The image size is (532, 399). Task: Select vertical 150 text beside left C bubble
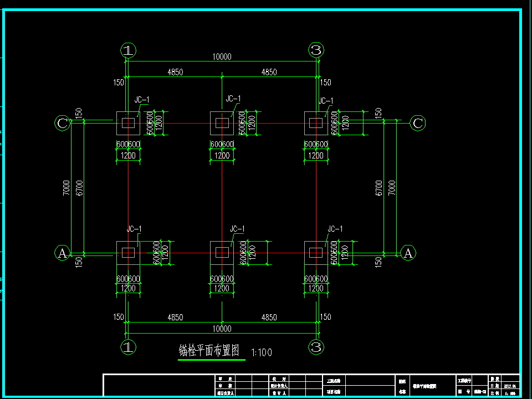click(79, 113)
